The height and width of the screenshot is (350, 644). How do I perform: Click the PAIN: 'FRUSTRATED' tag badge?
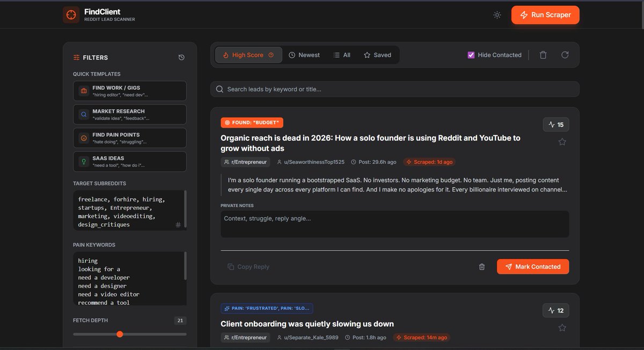click(x=267, y=309)
